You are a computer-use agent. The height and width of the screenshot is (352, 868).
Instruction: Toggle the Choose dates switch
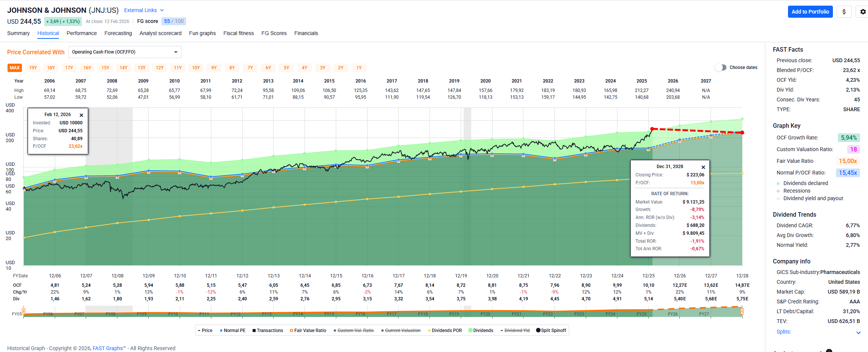tap(721, 67)
